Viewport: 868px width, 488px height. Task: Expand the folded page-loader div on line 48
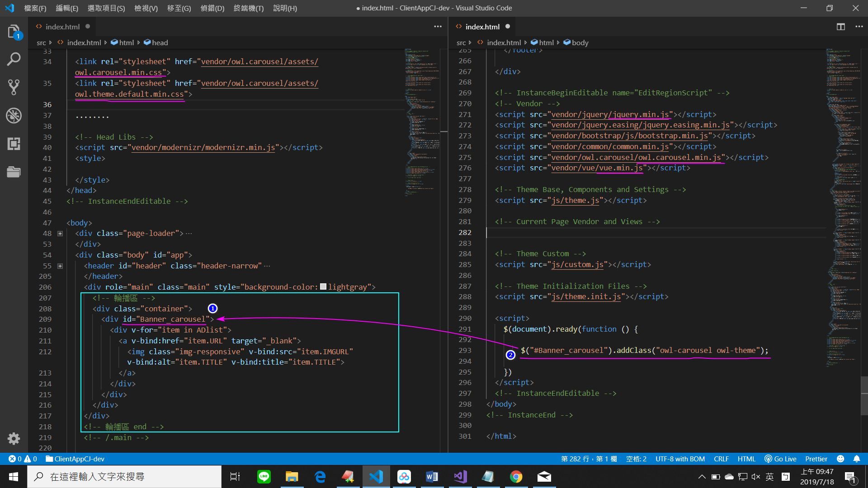point(60,233)
